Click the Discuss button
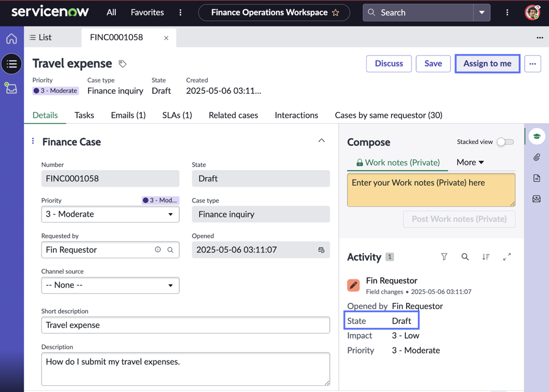 389,64
